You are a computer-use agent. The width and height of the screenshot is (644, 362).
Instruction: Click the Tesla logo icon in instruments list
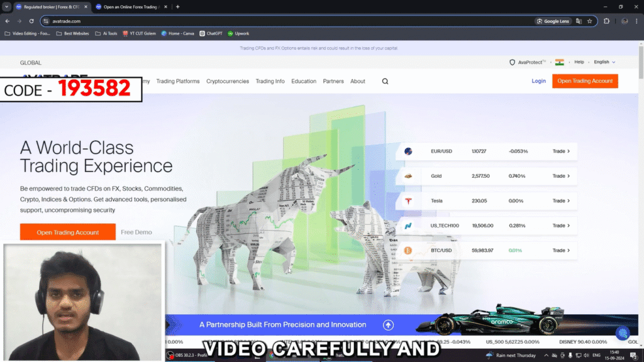tap(408, 201)
